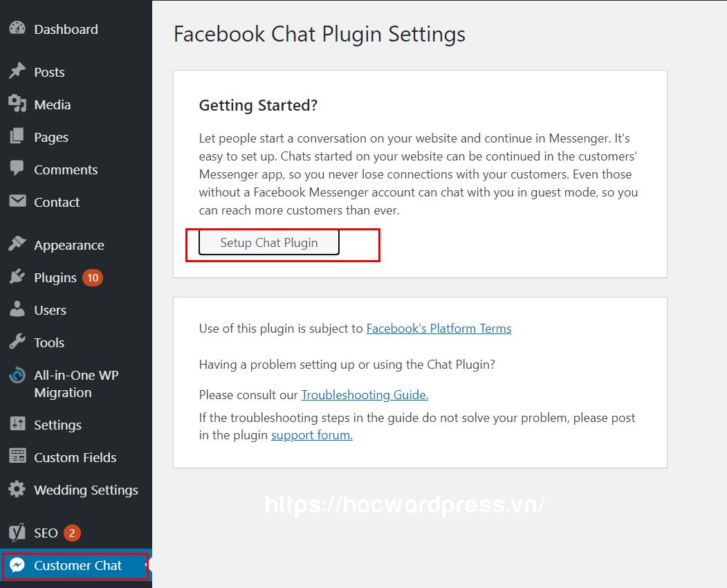Click the Users person icon
Image resolution: width=727 pixels, height=588 pixels.
pos(17,310)
